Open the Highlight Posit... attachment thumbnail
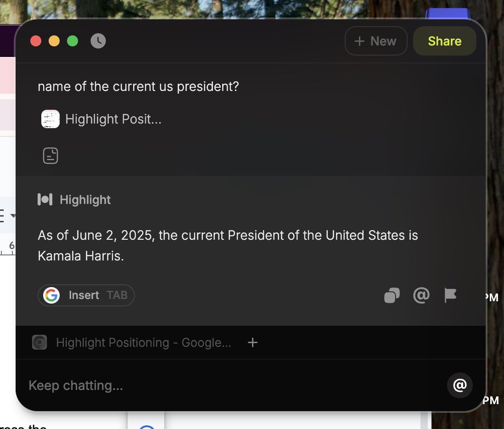 tap(50, 119)
